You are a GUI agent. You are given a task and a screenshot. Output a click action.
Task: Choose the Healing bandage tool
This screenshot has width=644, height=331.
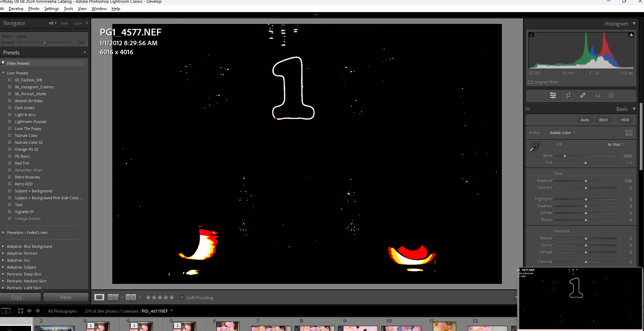(583, 95)
